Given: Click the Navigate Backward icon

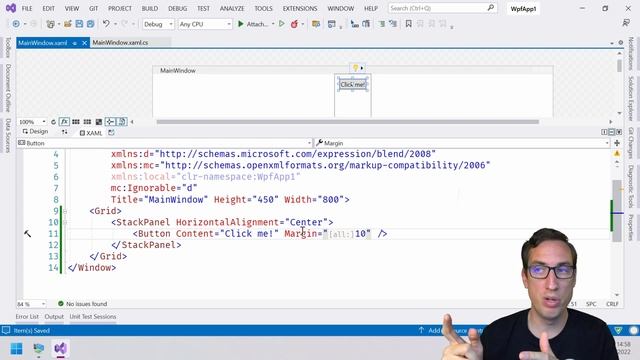Looking at the screenshot, I should pos(16,24).
